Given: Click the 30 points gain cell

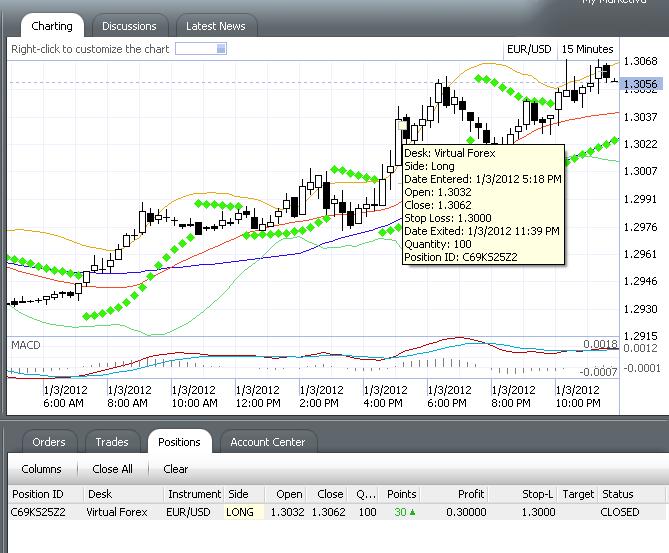Looking at the screenshot, I should click(x=404, y=512).
